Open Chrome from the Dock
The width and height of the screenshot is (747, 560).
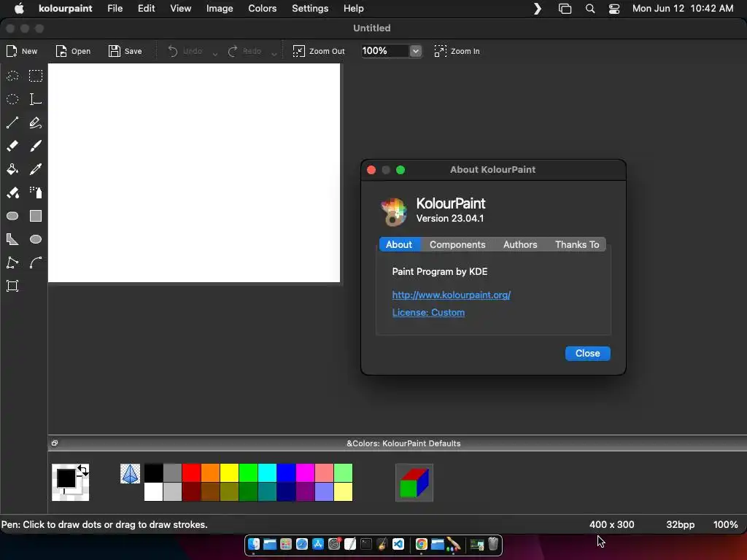coord(421,544)
